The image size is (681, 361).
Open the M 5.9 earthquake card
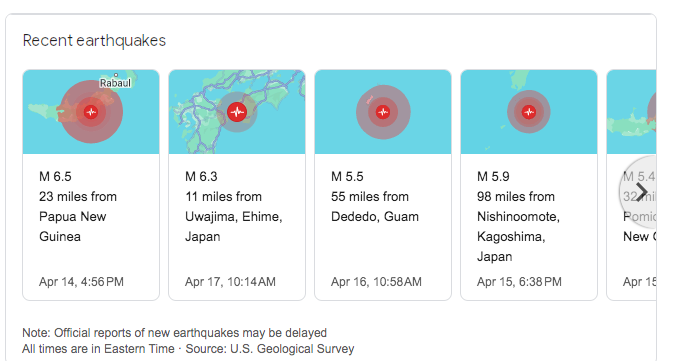pyautogui.click(x=529, y=185)
